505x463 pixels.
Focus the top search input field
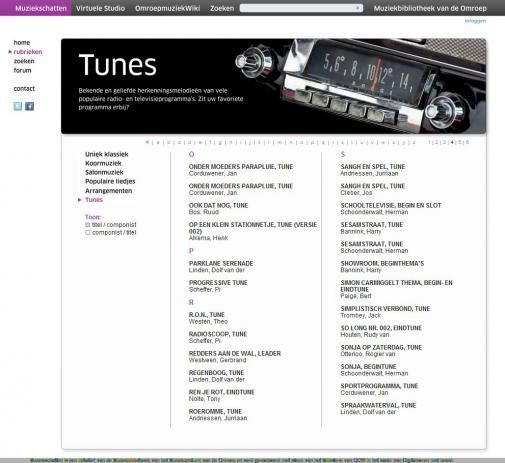pos(298,8)
